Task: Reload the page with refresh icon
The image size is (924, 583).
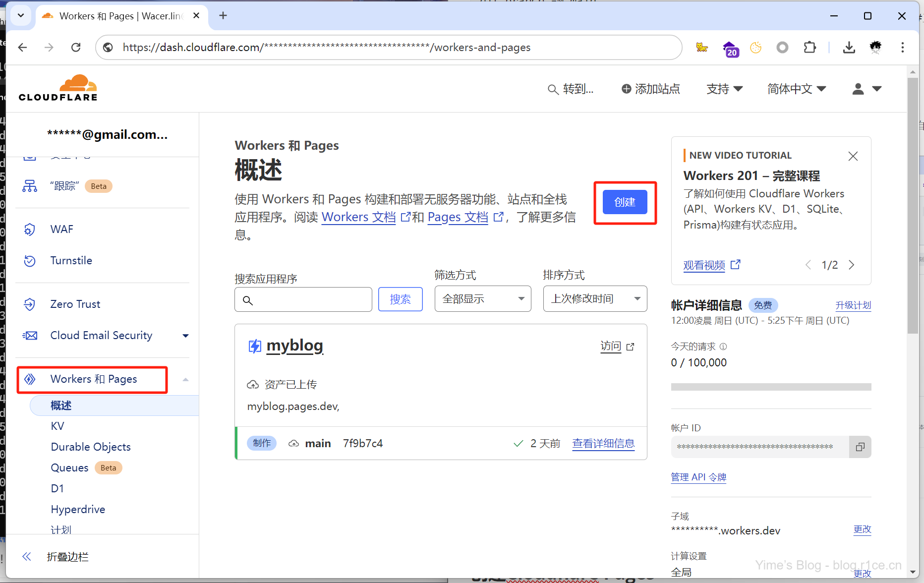Action: pyautogui.click(x=76, y=48)
